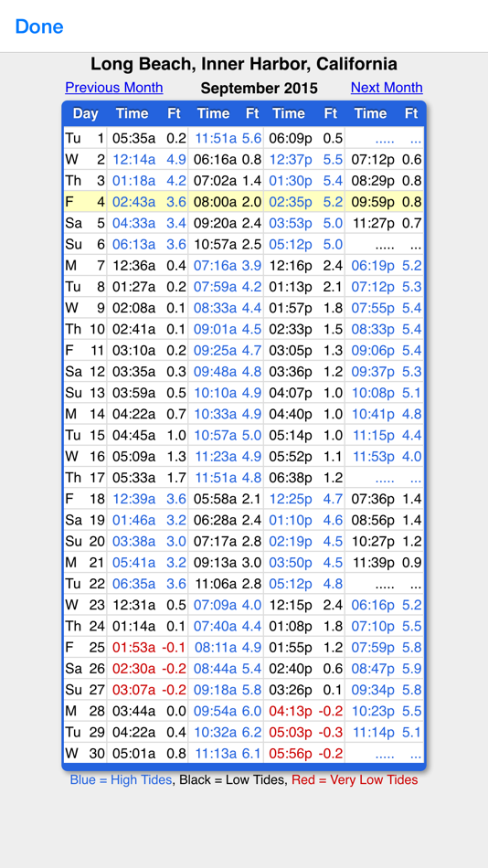Screen dimensions: 488x868
Task: Click the 10:08p high tide on Sunday 13
Action: (373, 393)
